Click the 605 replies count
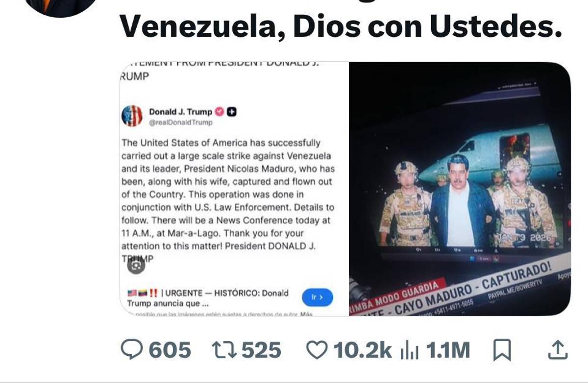Viewport: 588px width, 392px height. pyautogui.click(x=170, y=350)
